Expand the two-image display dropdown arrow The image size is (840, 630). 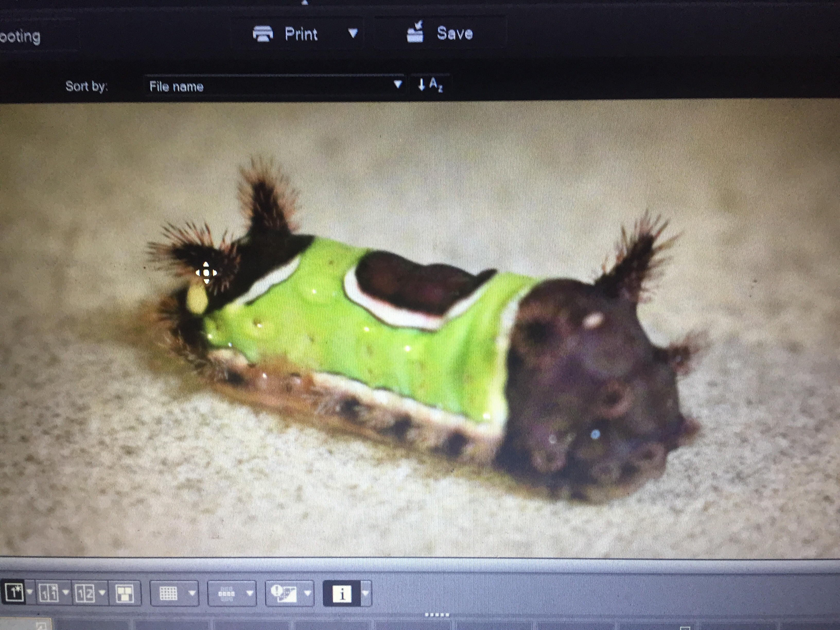102,592
